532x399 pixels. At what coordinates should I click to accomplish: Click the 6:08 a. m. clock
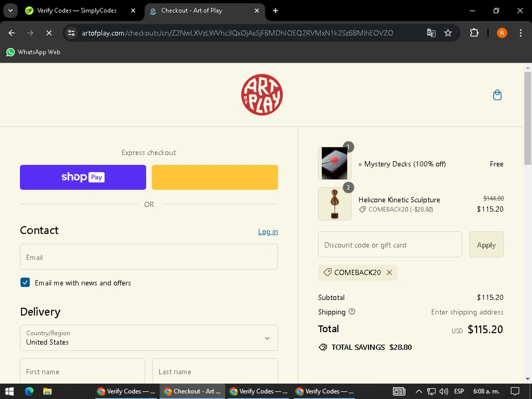click(486, 391)
